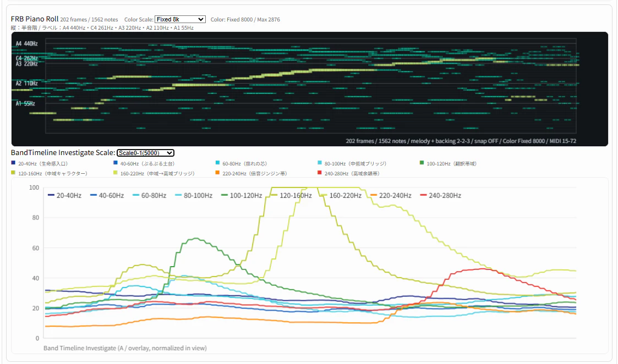Image resolution: width=618 pixels, height=364 pixels.
Task: Click the y-axis tick label 80
Action: point(35,217)
